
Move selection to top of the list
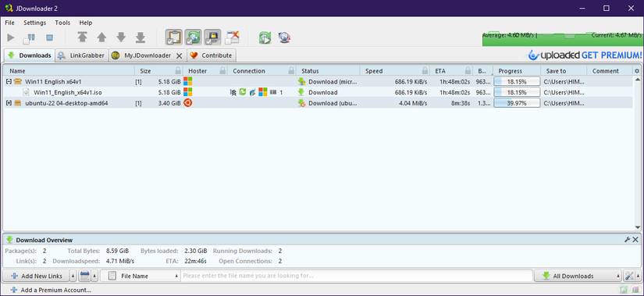82,37
